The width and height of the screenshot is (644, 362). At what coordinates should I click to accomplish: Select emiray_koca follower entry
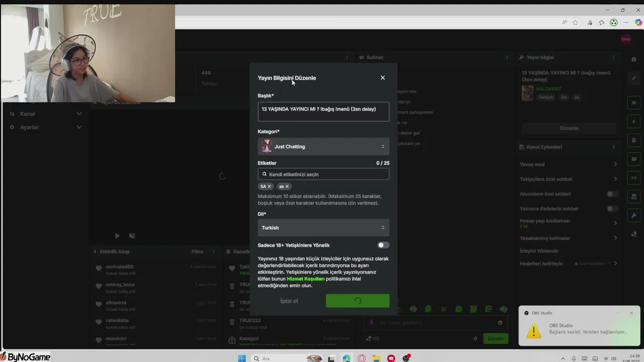coord(156,288)
